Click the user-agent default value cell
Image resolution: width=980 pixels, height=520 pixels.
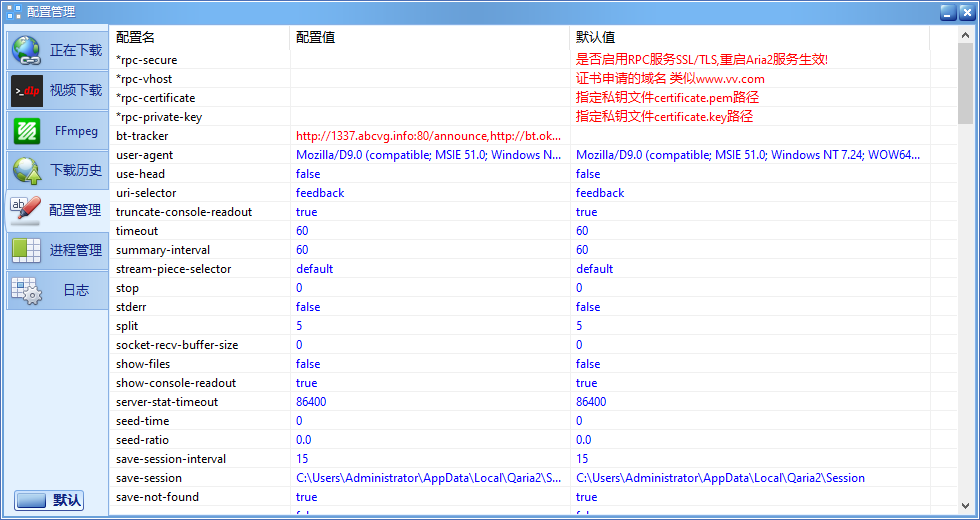(x=748, y=155)
